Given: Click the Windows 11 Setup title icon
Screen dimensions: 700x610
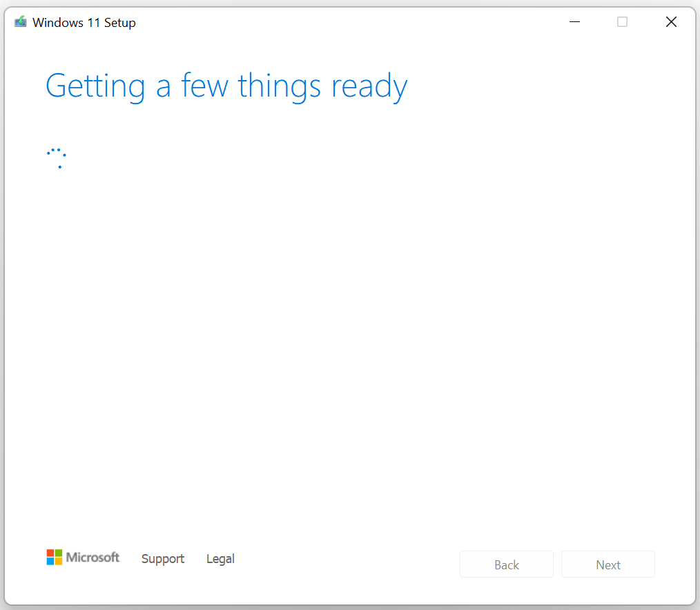Looking at the screenshot, I should [x=20, y=21].
